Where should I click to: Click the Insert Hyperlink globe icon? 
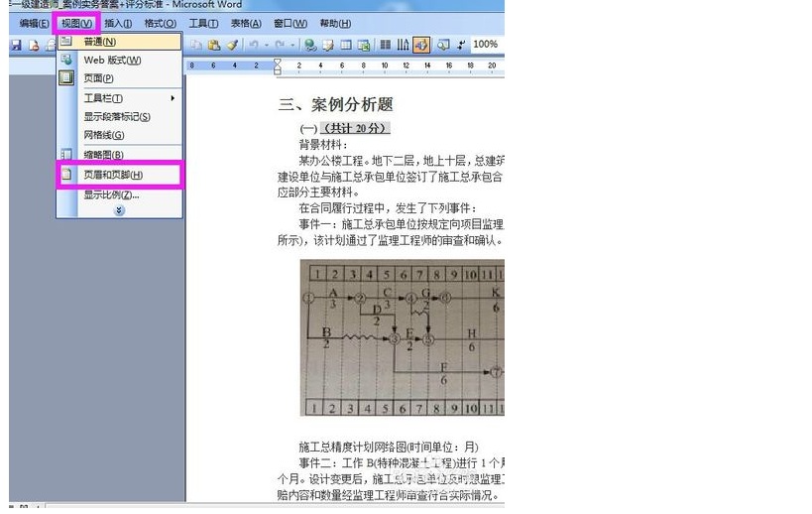coord(310,45)
